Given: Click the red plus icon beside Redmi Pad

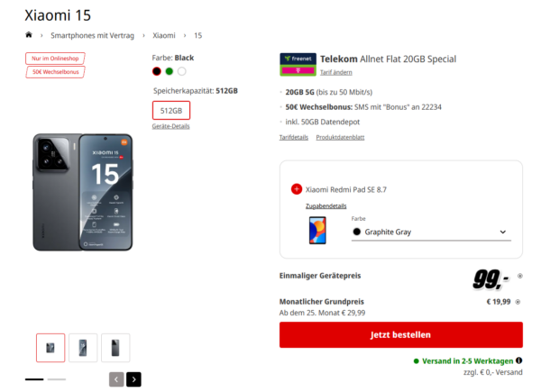Looking at the screenshot, I should pos(297,189).
